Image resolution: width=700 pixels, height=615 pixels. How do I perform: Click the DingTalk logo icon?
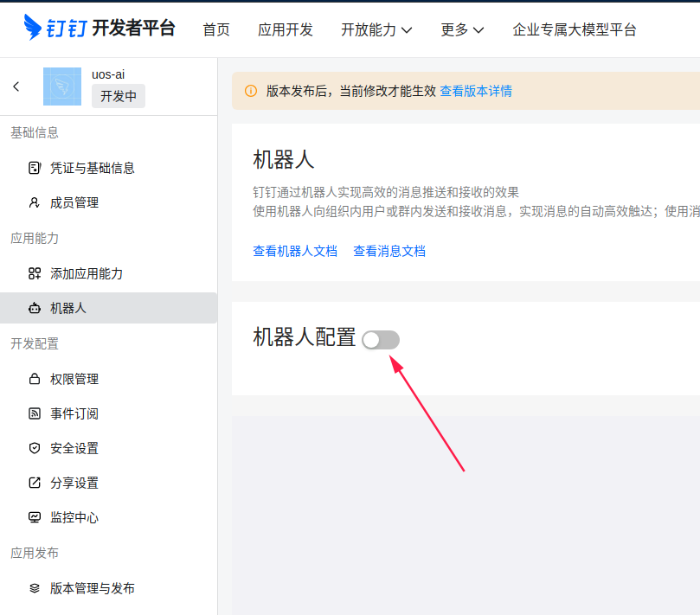pos(32,27)
